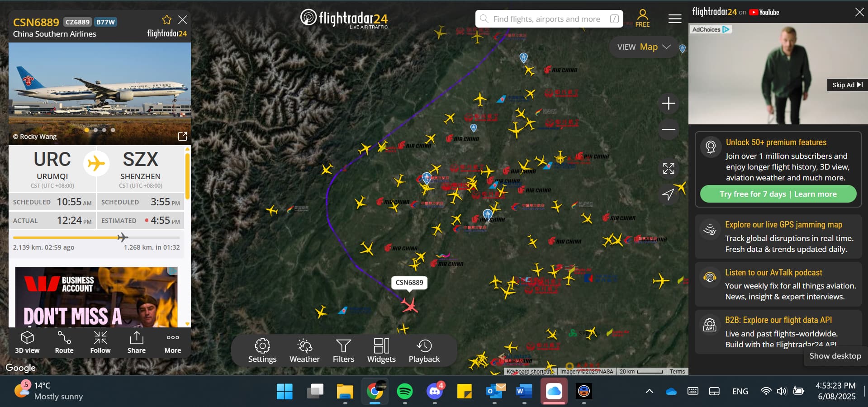Open map Keyboard shortcuts
Viewport: 868px width, 407px height.
529,372
